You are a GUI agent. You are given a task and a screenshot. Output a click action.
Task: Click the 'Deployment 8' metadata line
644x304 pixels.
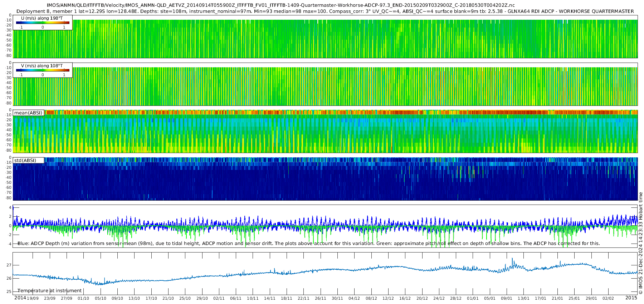[325, 11]
